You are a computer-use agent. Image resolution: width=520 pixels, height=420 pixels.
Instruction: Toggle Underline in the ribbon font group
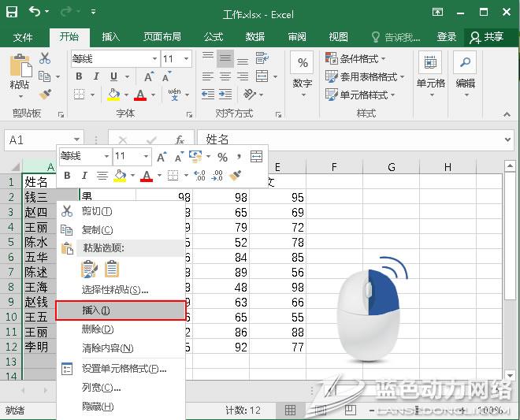click(x=114, y=76)
